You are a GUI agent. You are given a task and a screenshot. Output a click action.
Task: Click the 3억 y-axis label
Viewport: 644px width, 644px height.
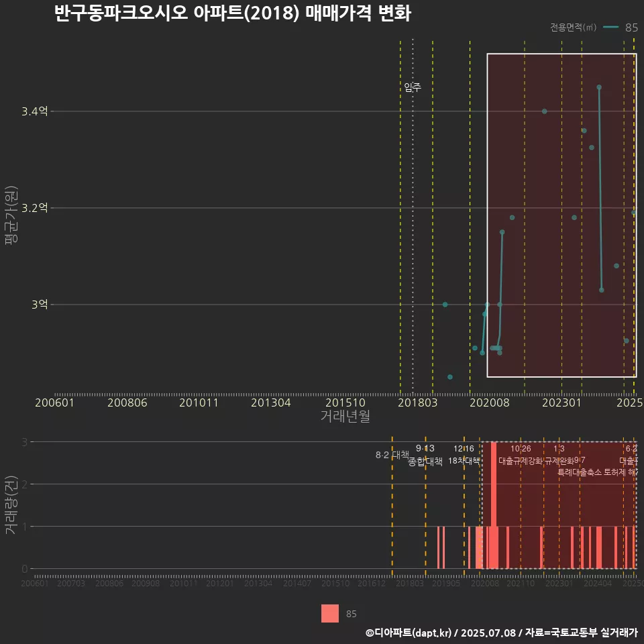pyautogui.click(x=40, y=305)
